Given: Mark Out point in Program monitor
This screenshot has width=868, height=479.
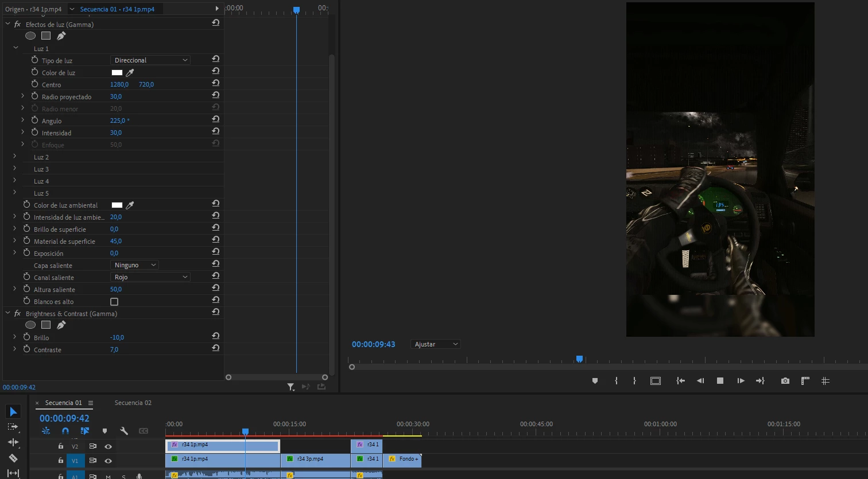Looking at the screenshot, I should click(634, 381).
